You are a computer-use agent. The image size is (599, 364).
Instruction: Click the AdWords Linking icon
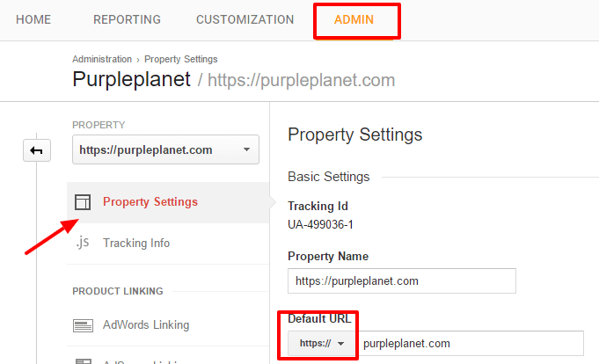click(83, 325)
